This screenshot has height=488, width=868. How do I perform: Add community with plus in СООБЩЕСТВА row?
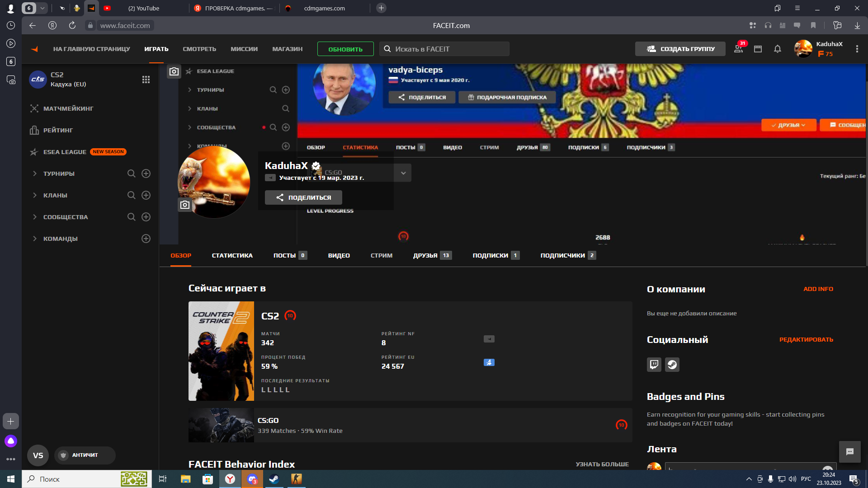coord(146,217)
